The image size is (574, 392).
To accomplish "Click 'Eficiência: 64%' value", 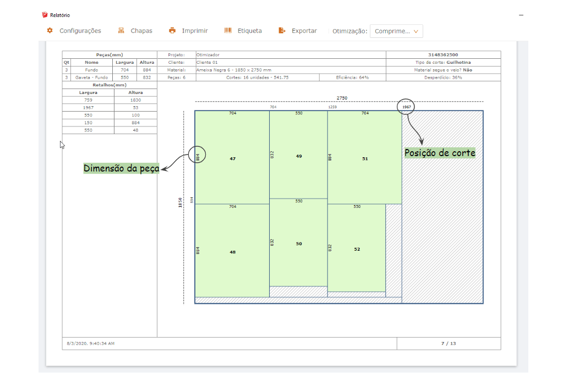I will (352, 78).
